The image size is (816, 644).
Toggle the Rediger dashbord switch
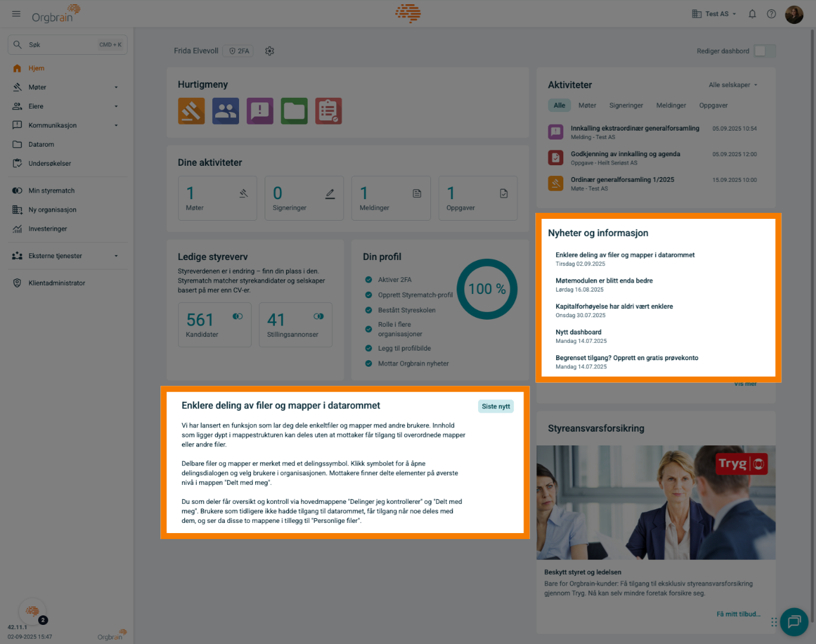coord(765,51)
